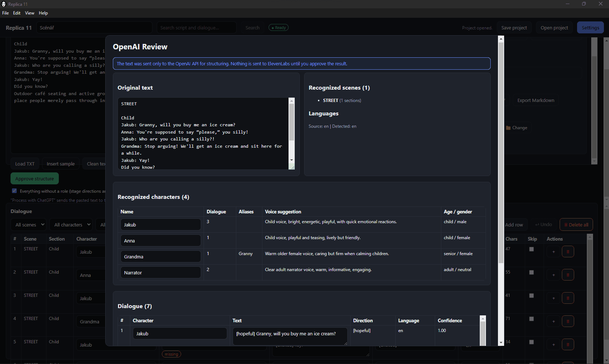Click the down arrow in Original text scrollbar
The image size is (609, 364).
pos(291,160)
